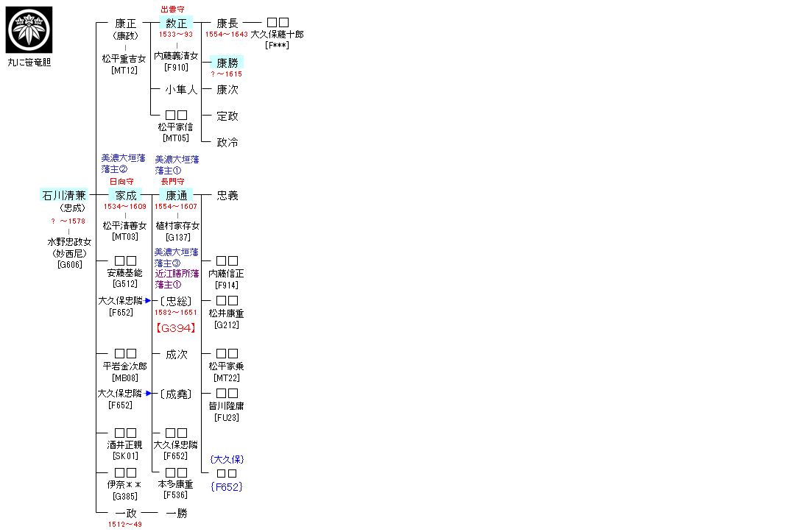Click the highlighted name 数正
Screen dimensions: 787x532
[176, 24]
